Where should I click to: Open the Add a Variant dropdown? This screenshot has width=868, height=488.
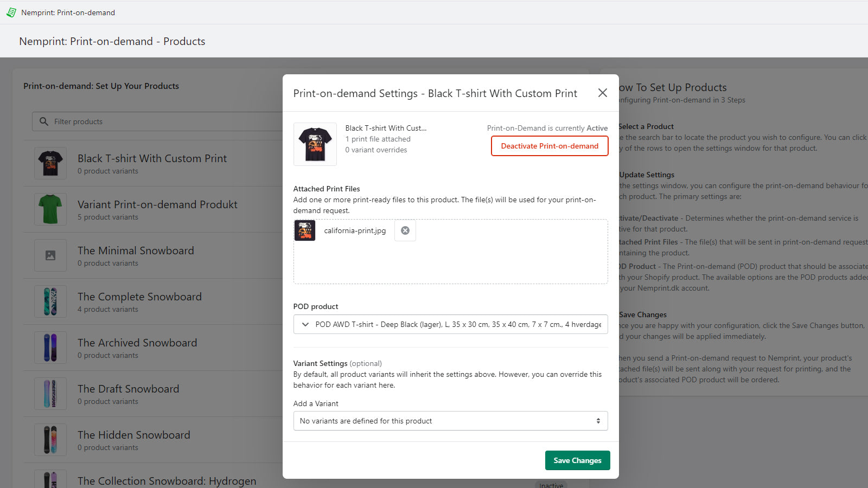coord(451,421)
